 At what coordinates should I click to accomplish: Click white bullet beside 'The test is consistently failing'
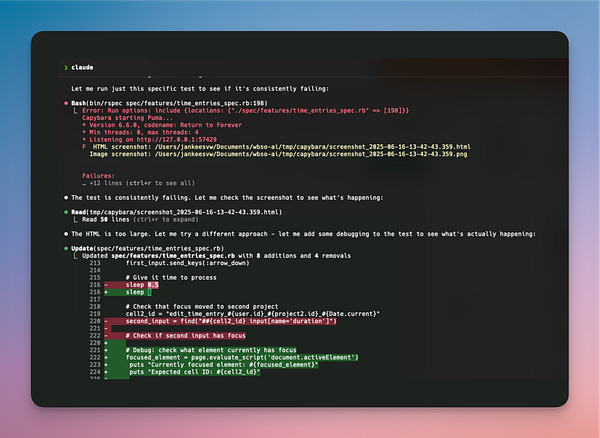pyautogui.click(x=66, y=197)
